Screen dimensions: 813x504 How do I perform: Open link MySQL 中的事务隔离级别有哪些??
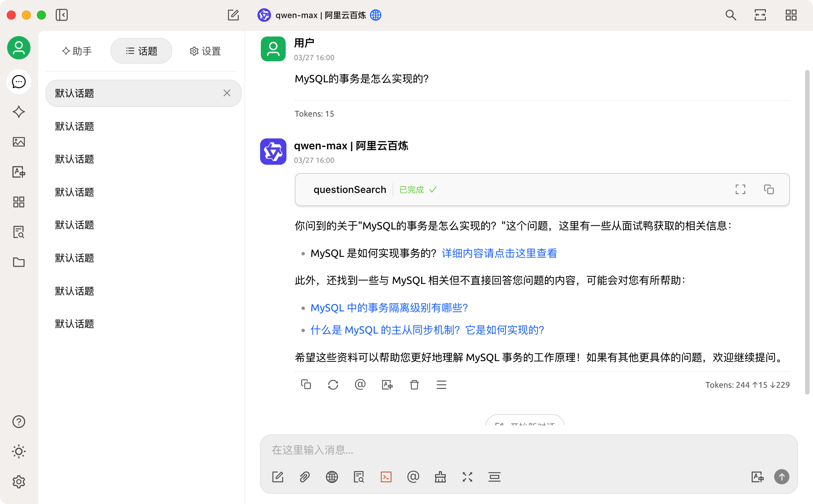(389, 308)
